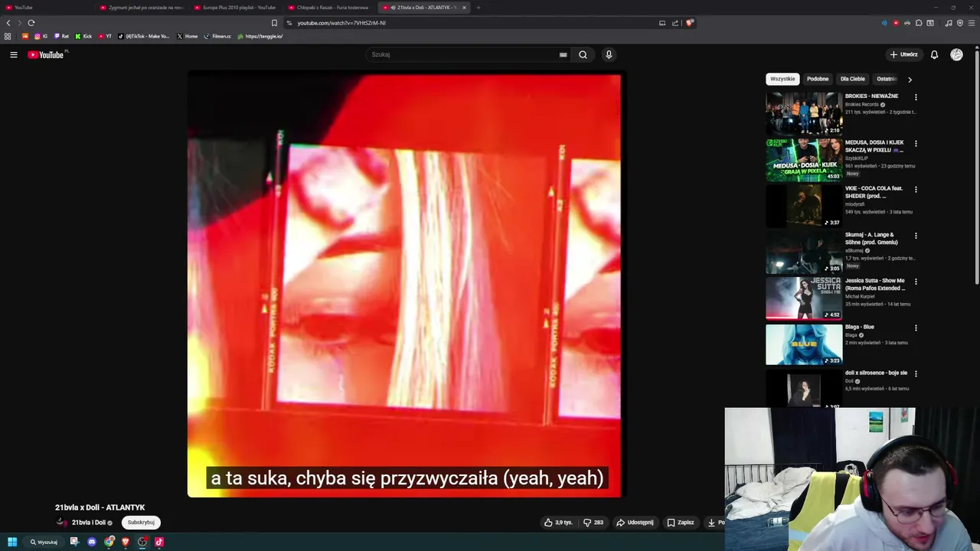
Task: Open BROKIES - NIEWAŻNE video thumbnail
Action: click(x=804, y=113)
